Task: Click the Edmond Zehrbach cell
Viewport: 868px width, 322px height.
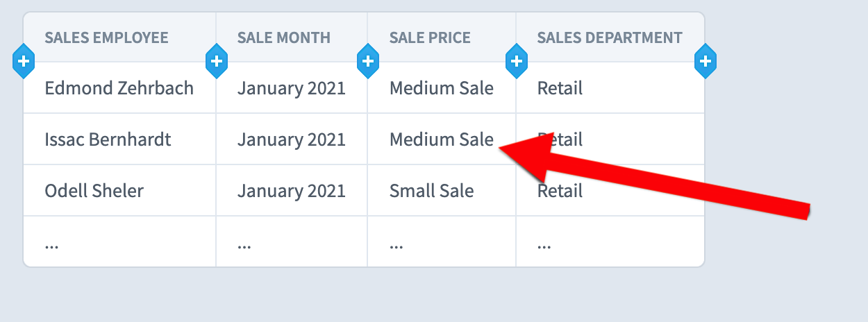Action: [x=119, y=88]
